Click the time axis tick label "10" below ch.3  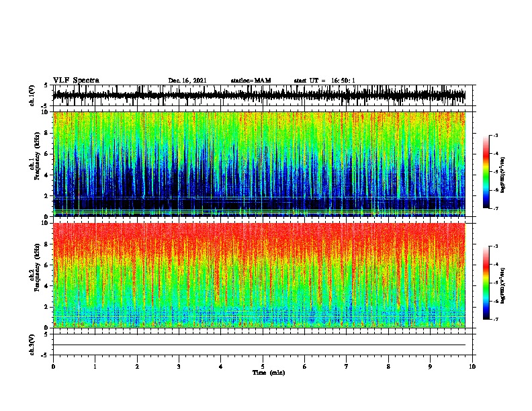click(472, 367)
